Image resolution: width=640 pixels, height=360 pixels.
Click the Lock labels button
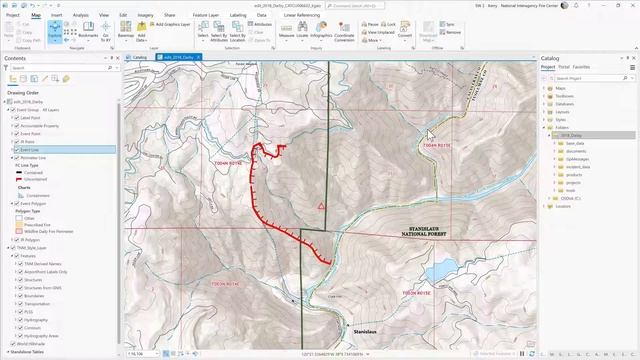pos(388,24)
